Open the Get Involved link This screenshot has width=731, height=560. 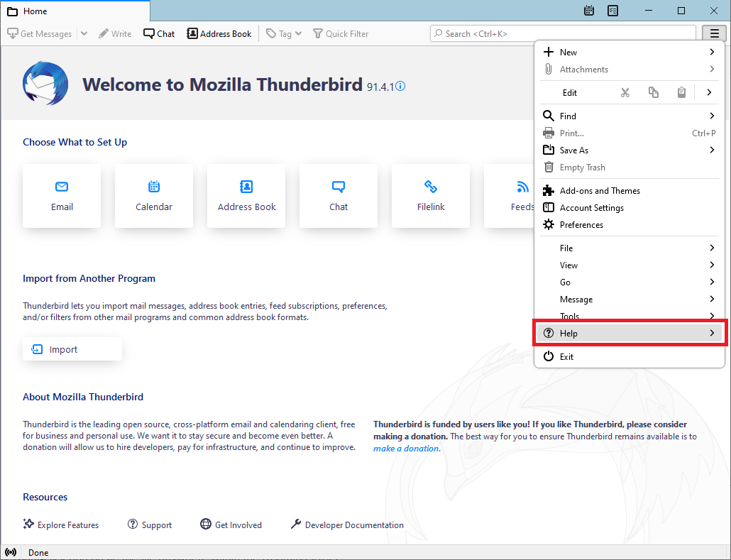click(231, 525)
